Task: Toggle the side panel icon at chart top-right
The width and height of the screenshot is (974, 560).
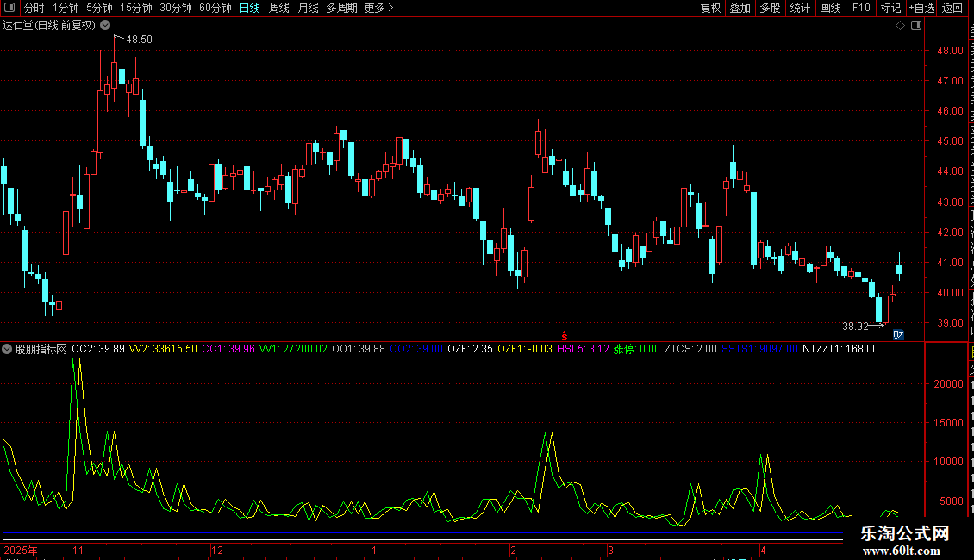Action: (916, 26)
